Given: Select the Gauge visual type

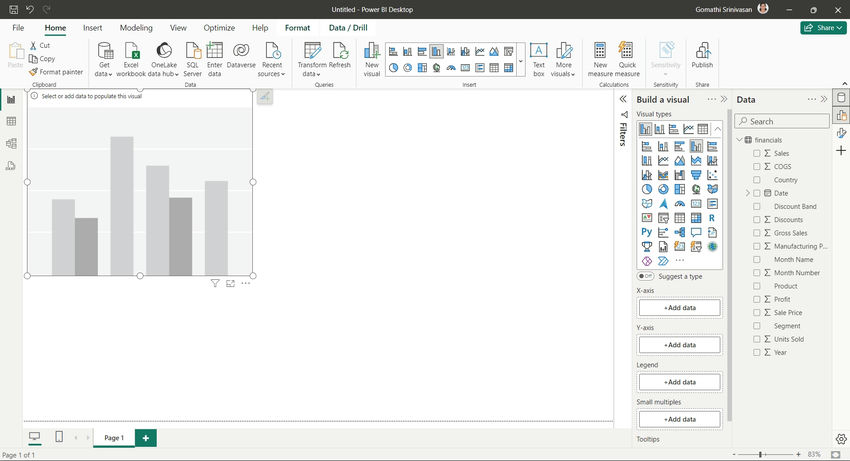Looking at the screenshot, I should (680, 203).
